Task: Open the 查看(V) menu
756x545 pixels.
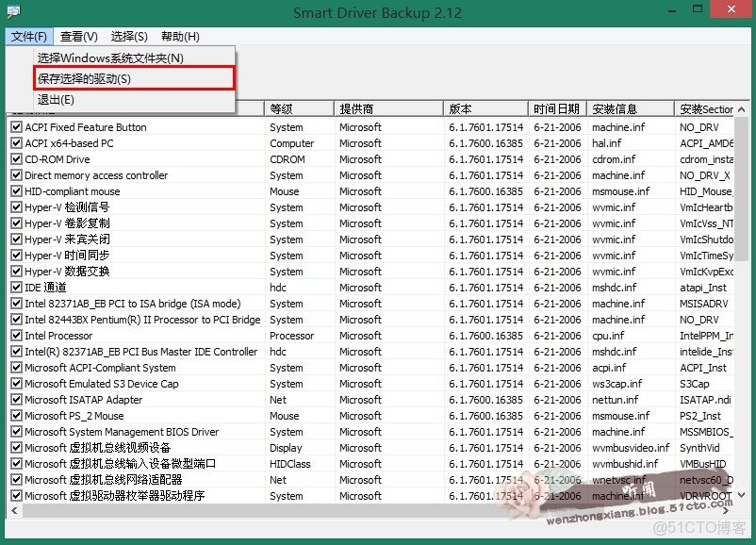Action: [76, 36]
